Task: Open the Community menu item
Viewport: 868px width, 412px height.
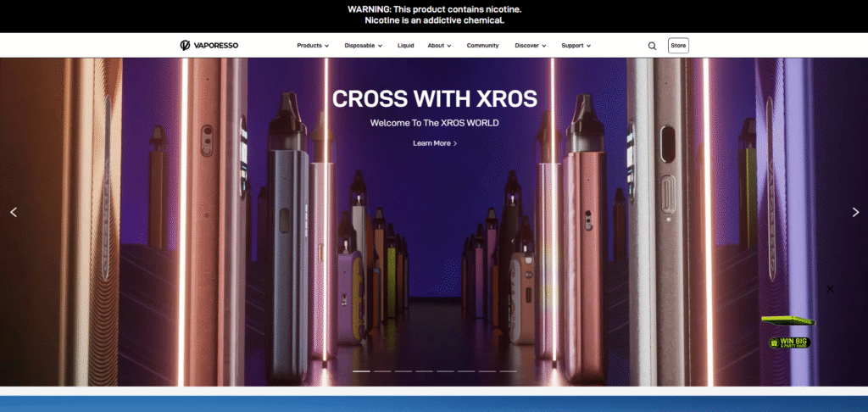Action: [x=482, y=46]
